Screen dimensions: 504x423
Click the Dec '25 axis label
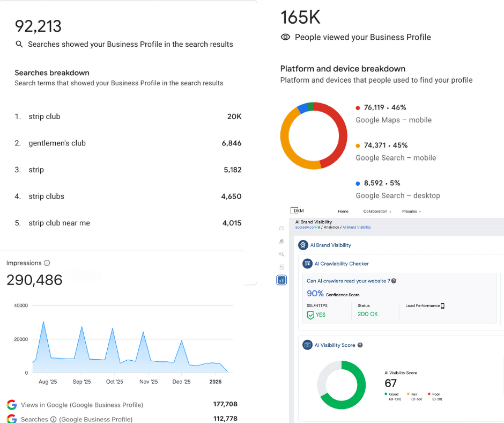(181, 382)
